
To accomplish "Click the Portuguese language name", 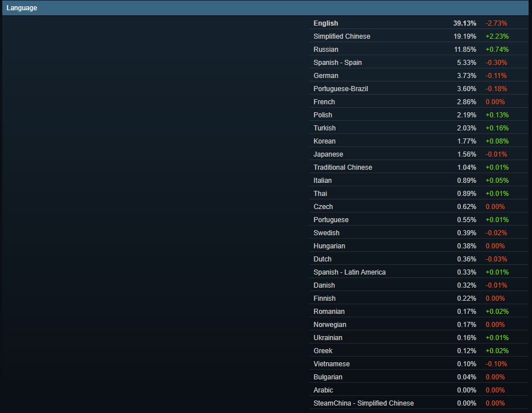I will click(x=331, y=220).
